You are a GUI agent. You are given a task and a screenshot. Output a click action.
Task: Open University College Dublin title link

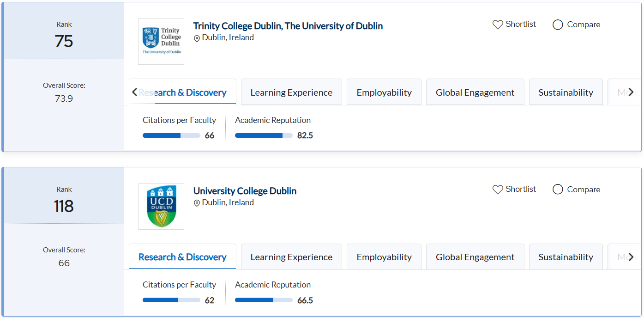pos(245,191)
